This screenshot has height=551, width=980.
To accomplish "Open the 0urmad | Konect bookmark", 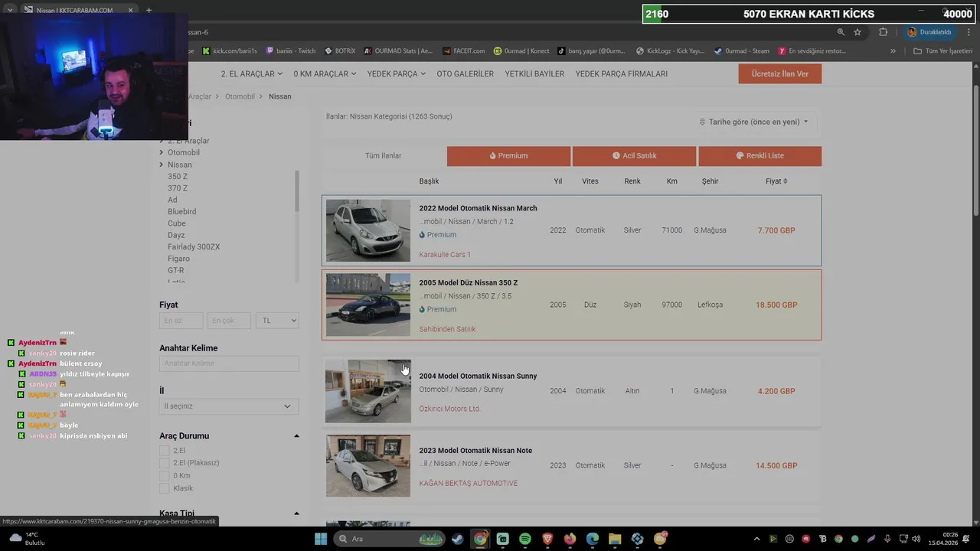I will [521, 51].
